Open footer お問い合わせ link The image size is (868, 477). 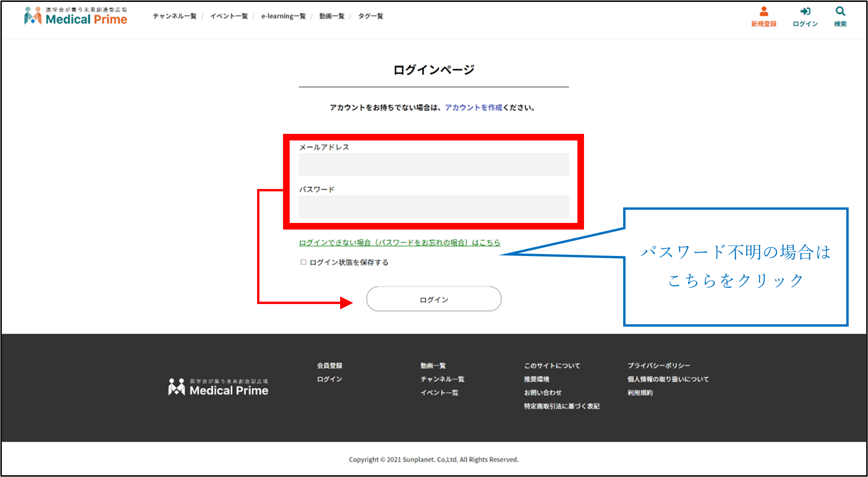(x=542, y=393)
